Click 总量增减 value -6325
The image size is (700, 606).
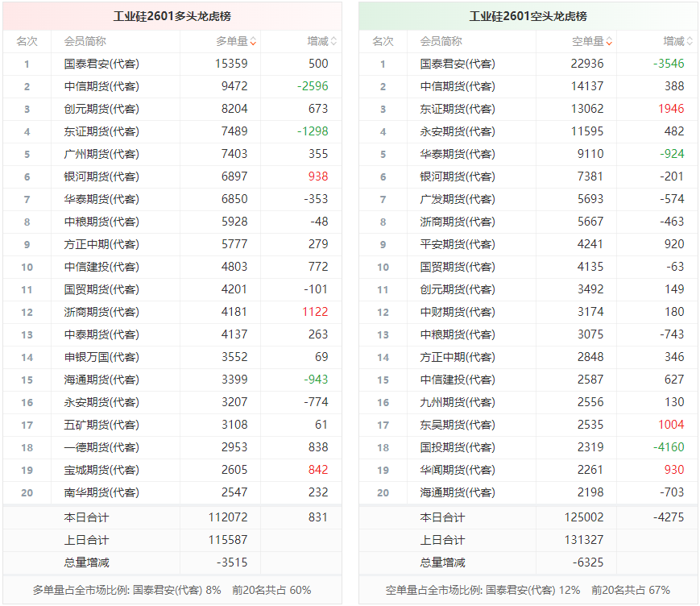(588, 562)
